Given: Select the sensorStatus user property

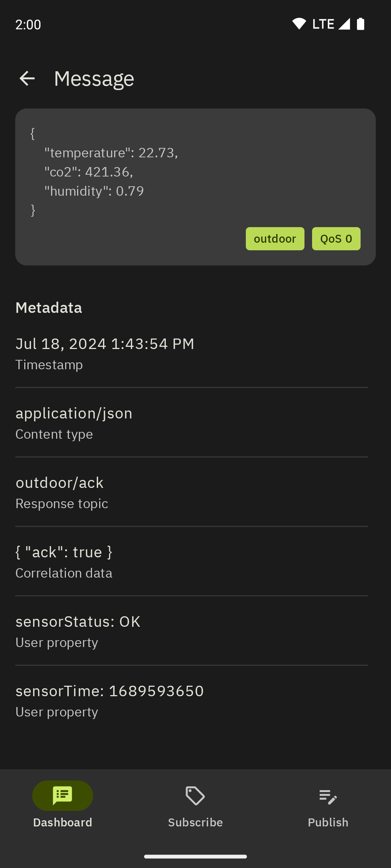Looking at the screenshot, I should click(x=192, y=631).
